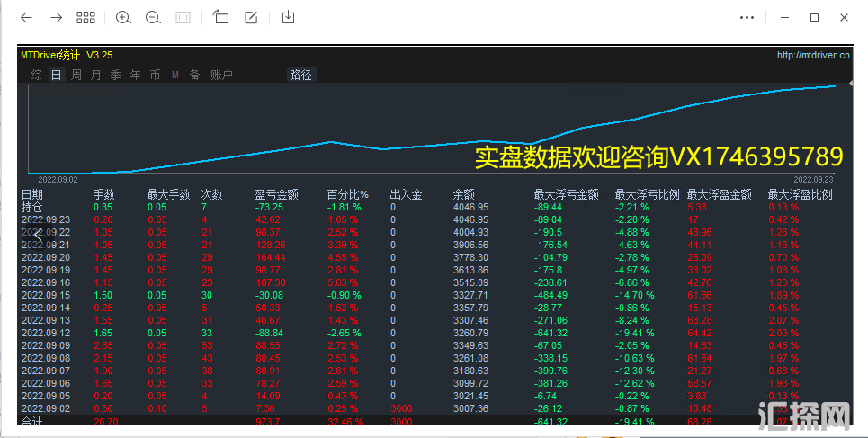The image size is (868, 438).
Task: Switch to the 日 daily tab
Action: (57, 76)
